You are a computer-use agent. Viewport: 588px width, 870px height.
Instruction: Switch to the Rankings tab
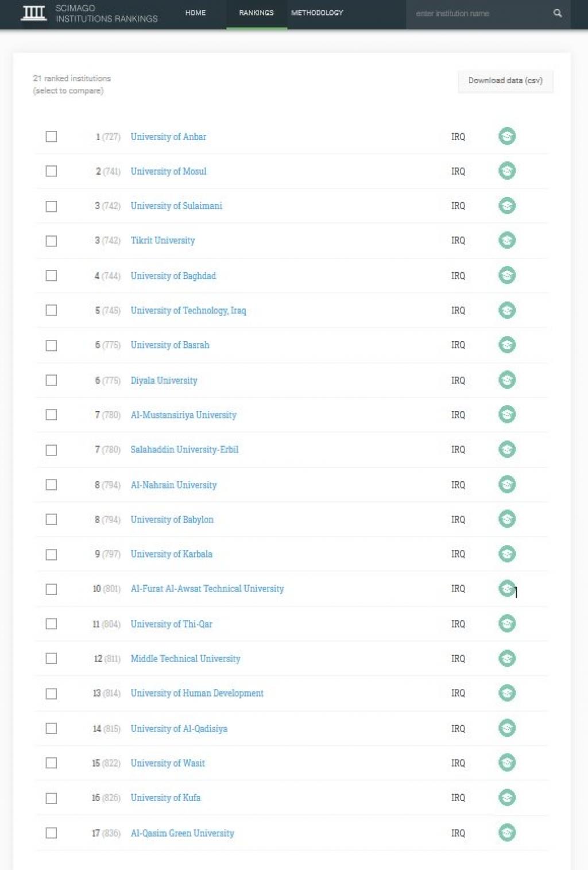(x=256, y=13)
